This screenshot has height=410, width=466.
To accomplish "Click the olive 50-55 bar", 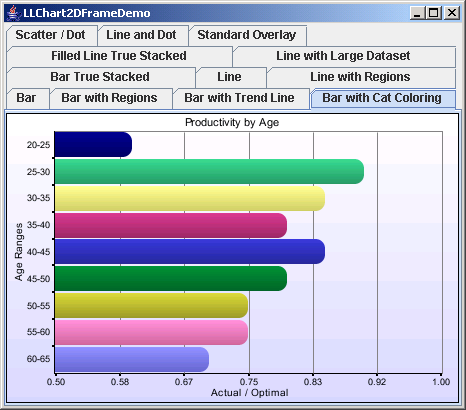I will coord(151,305).
